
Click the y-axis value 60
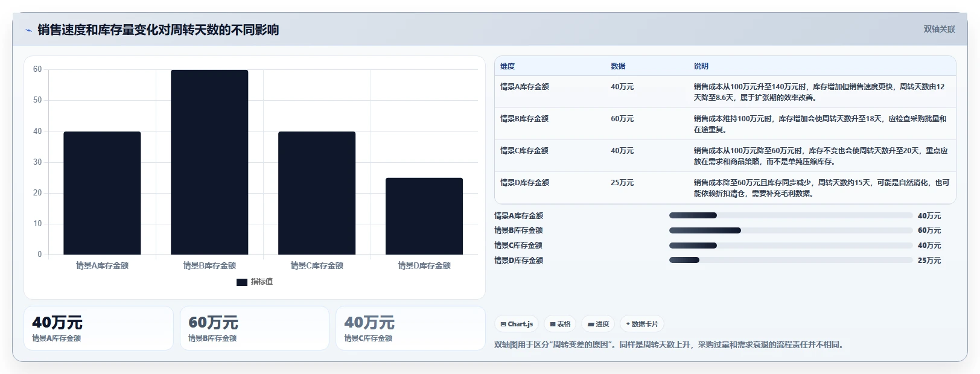pyautogui.click(x=37, y=69)
